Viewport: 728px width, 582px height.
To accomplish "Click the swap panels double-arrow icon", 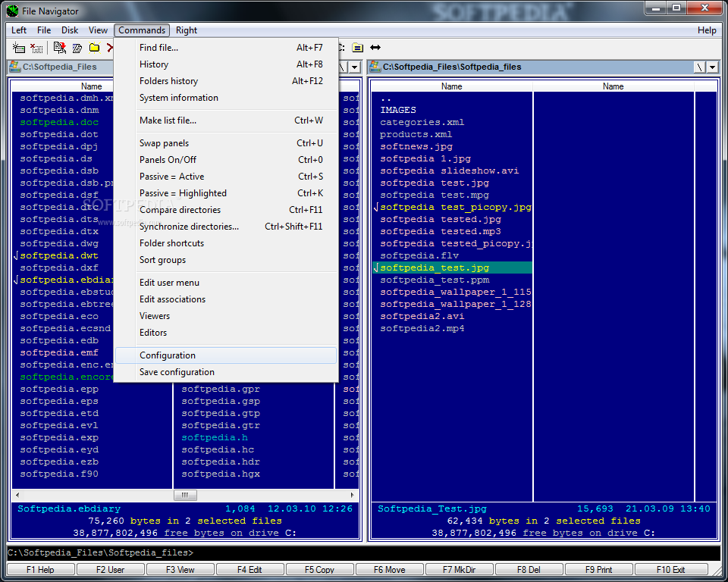I will [375, 47].
